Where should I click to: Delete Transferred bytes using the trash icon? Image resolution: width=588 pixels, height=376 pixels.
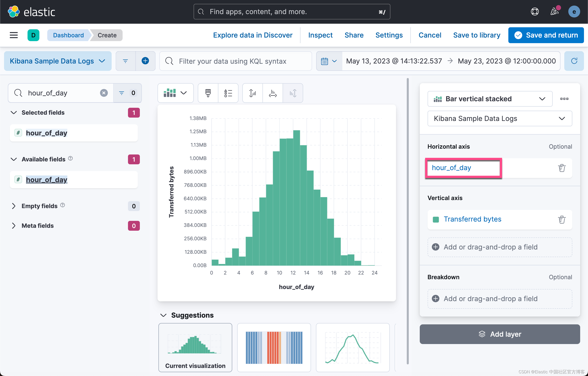pyautogui.click(x=562, y=219)
